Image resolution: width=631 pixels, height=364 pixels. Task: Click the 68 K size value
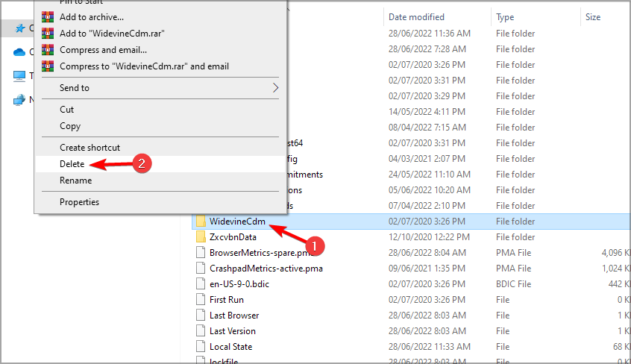(621, 347)
